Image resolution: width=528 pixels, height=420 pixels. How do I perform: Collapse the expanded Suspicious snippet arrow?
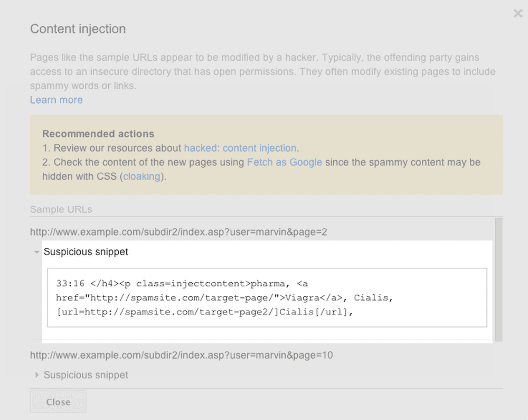click(x=36, y=253)
